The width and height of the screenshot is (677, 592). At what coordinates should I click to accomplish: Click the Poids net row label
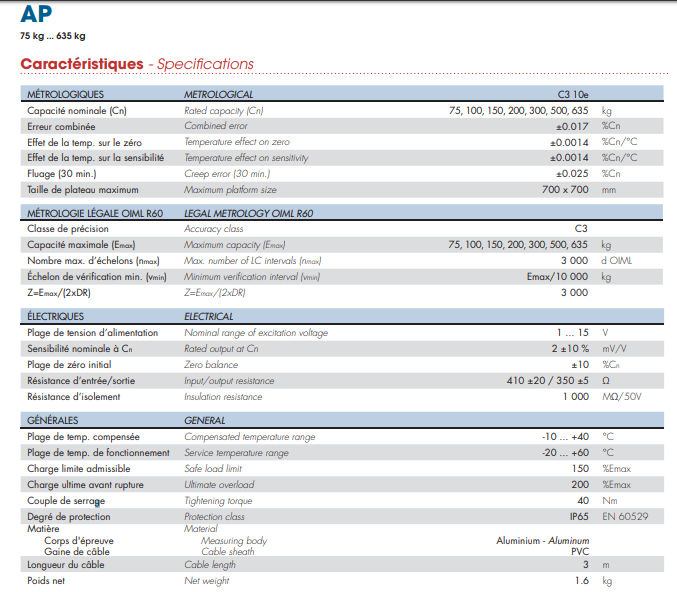[x=47, y=580]
